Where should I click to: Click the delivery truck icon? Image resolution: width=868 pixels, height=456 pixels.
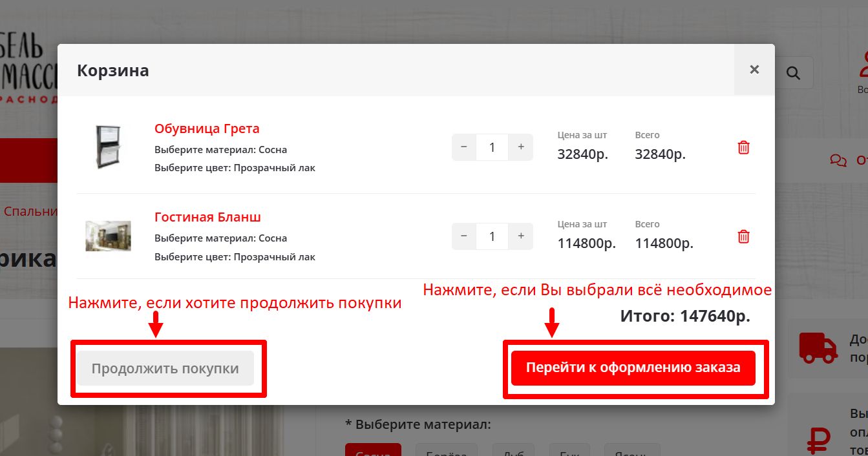coord(819,347)
